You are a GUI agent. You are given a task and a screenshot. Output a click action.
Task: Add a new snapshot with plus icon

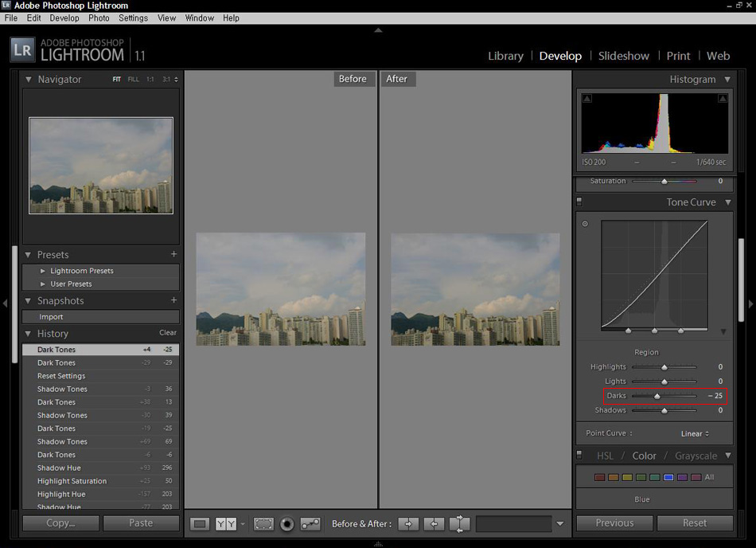173,300
